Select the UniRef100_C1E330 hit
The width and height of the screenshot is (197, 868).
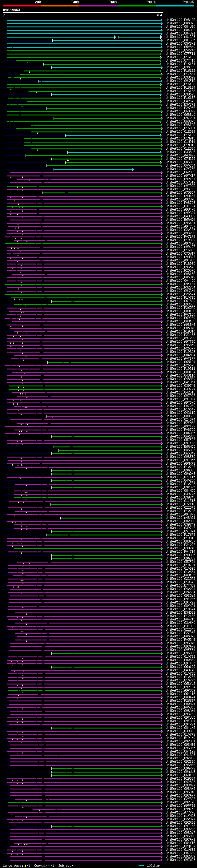pos(180,149)
